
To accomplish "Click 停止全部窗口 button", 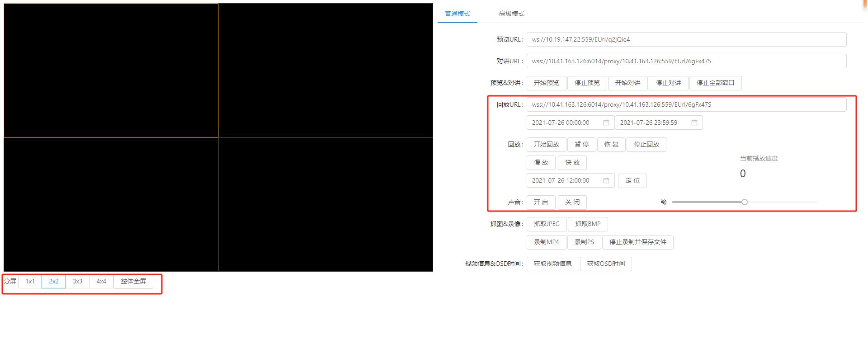I will 716,83.
